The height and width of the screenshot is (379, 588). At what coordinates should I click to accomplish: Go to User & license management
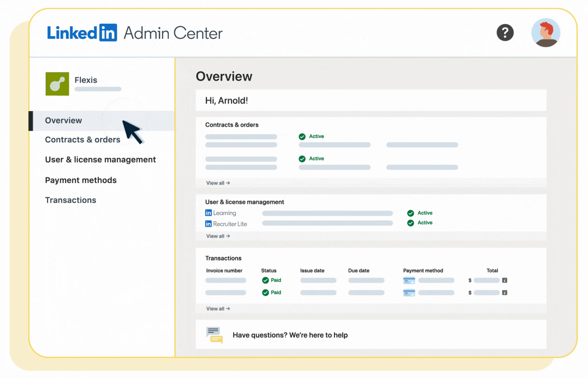100,160
